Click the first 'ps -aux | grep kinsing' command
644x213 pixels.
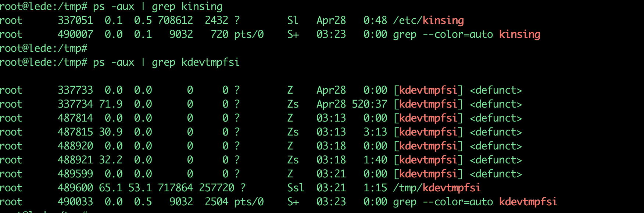pyautogui.click(x=158, y=7)
